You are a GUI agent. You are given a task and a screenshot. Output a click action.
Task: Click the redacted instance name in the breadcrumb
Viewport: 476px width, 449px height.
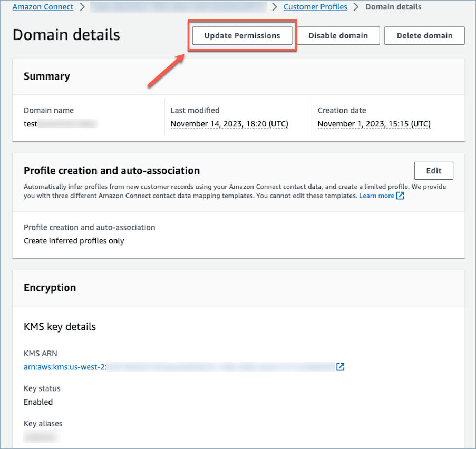(178, 7)
